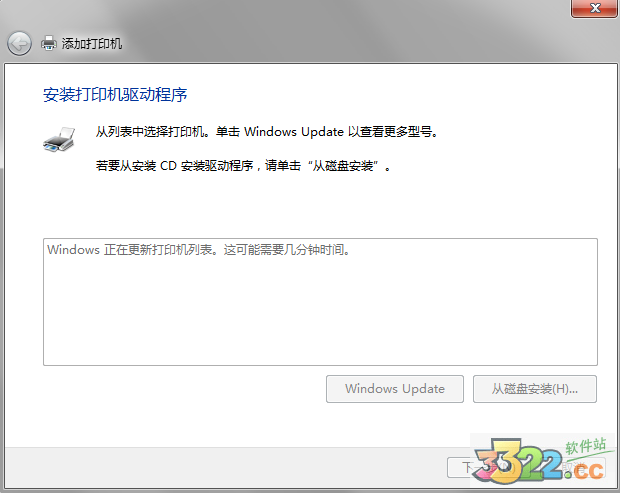Click the large printer illustration icon
This screenshot has height=493, width=620.
click(x=59, y=140)
